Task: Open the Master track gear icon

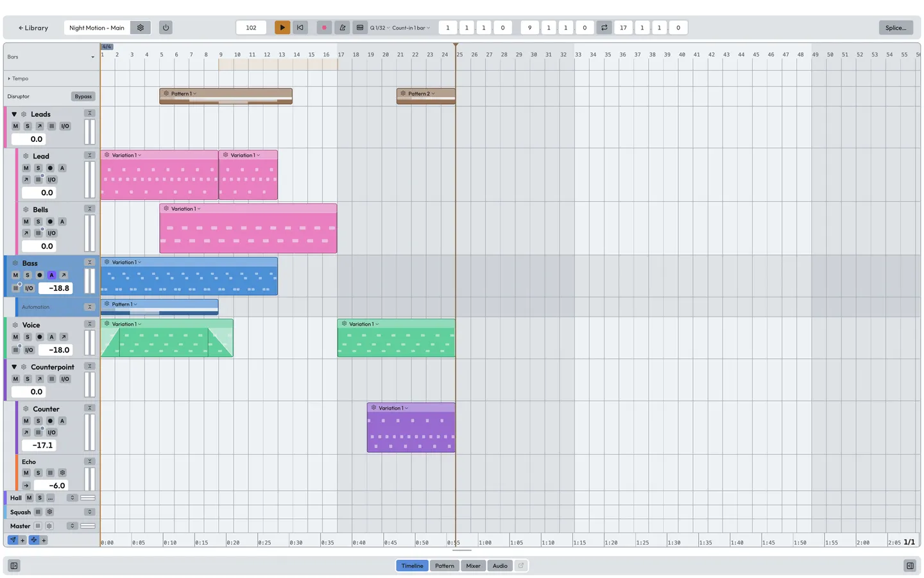Action: tap(49, 526)
